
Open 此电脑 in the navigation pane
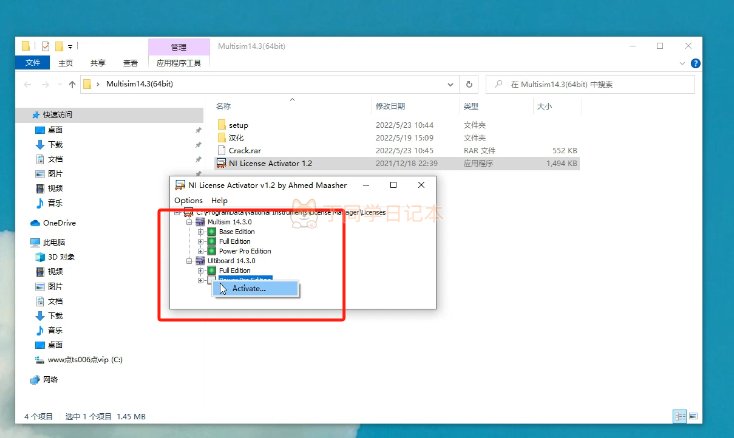click(54, 242)
